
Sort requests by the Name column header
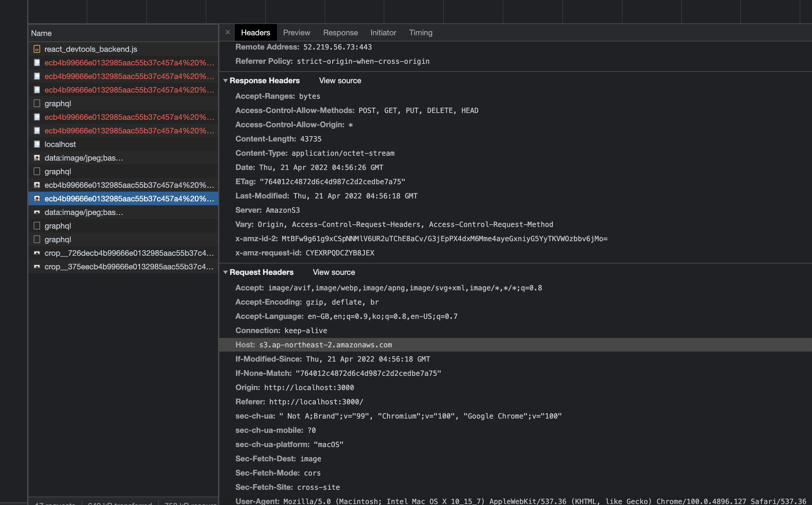click(x=41, y=33)
